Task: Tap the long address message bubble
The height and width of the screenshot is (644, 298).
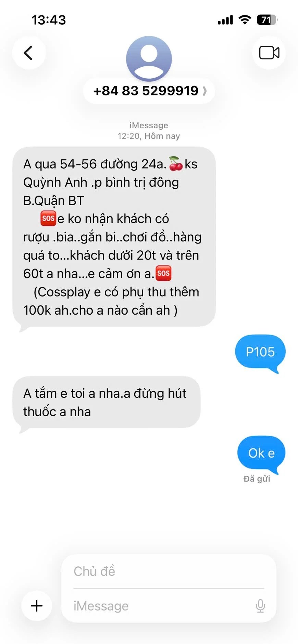Action: point(114,237)
